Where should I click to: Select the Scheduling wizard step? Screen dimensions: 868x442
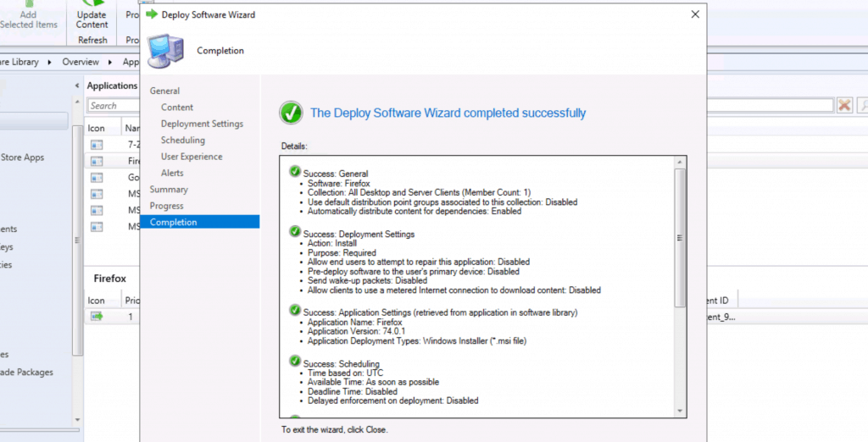coord(183,140)
